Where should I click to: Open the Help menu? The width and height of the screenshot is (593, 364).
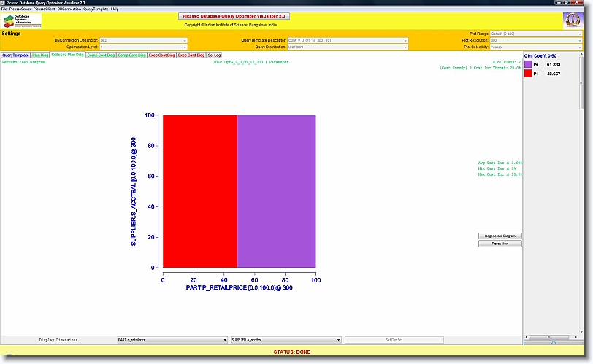(115, 9)
